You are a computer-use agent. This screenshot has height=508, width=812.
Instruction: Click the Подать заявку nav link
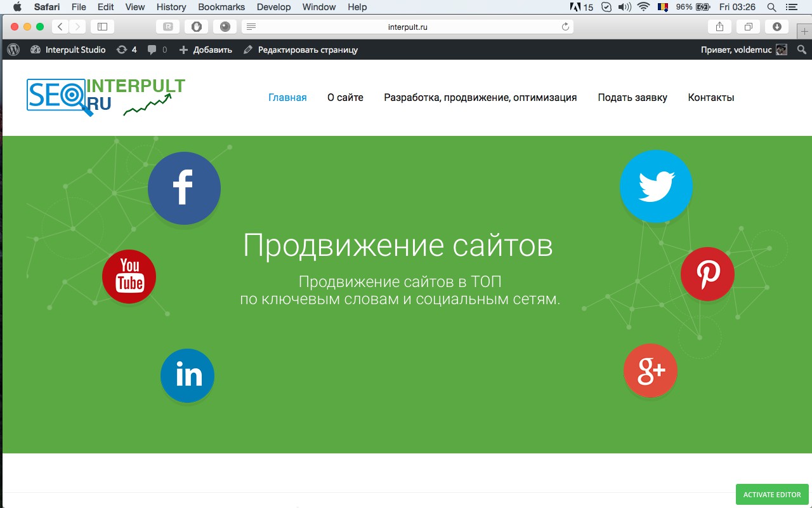click(x=632, y=97)
